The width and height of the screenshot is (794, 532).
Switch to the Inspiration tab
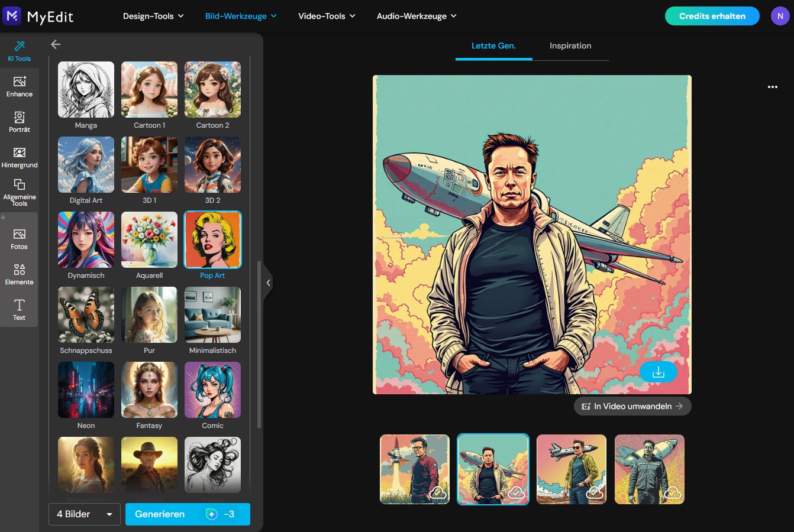tap(570, 46)
